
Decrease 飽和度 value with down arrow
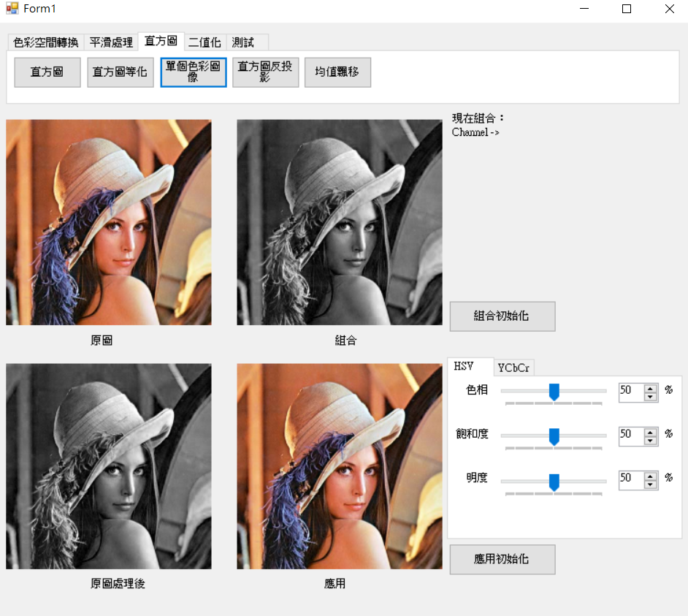click(650, 441)
